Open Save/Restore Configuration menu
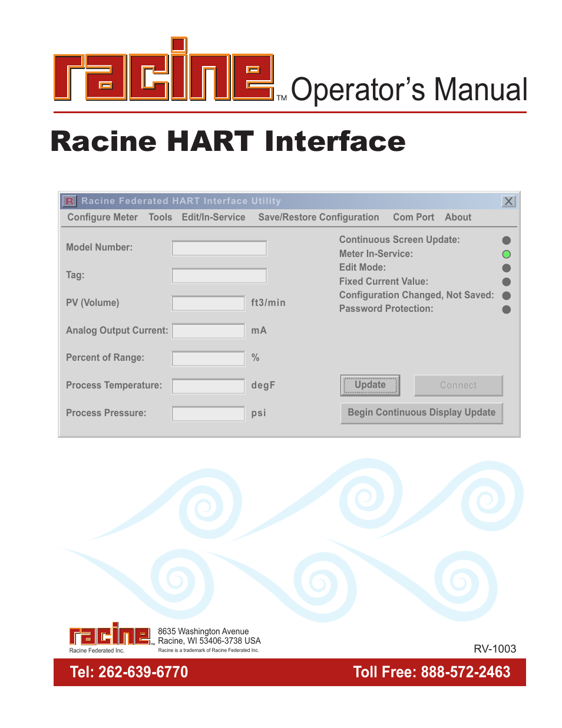The height and width of the screenshot is (728, 562). point(319,218)
